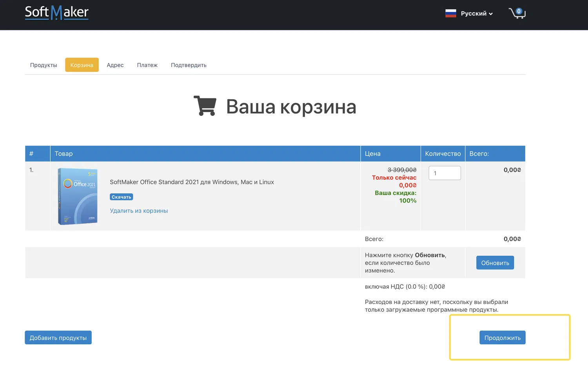Click the Количество column header
Image resolution: width=588 pixels, height=371 pixels.
point(443,154)
